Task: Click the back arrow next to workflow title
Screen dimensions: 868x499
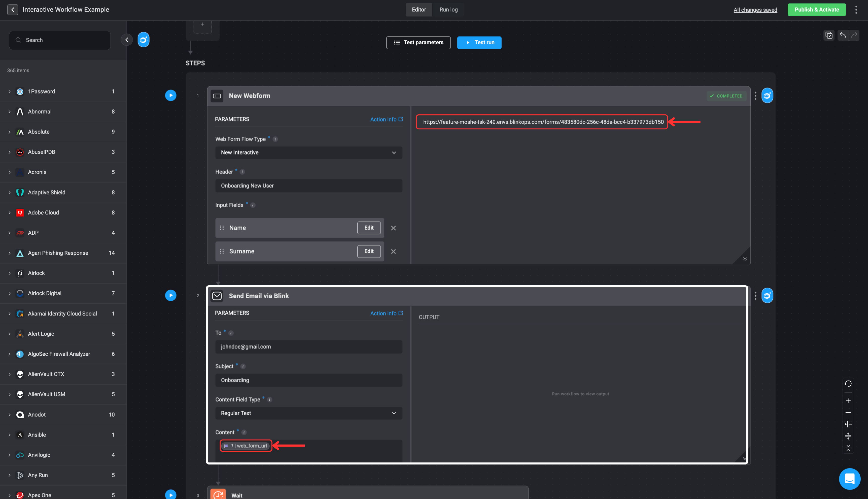Action: [13, 10]
